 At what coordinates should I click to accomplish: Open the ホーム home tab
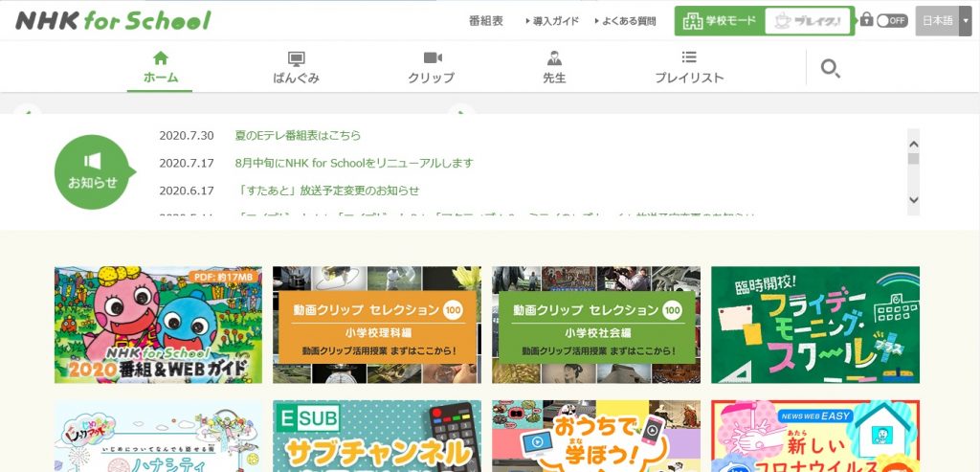160,68
